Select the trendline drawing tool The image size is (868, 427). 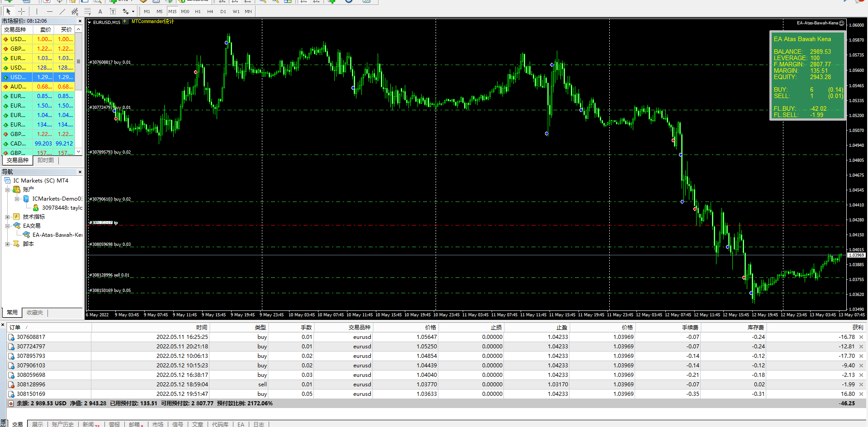tap(62, 11)
